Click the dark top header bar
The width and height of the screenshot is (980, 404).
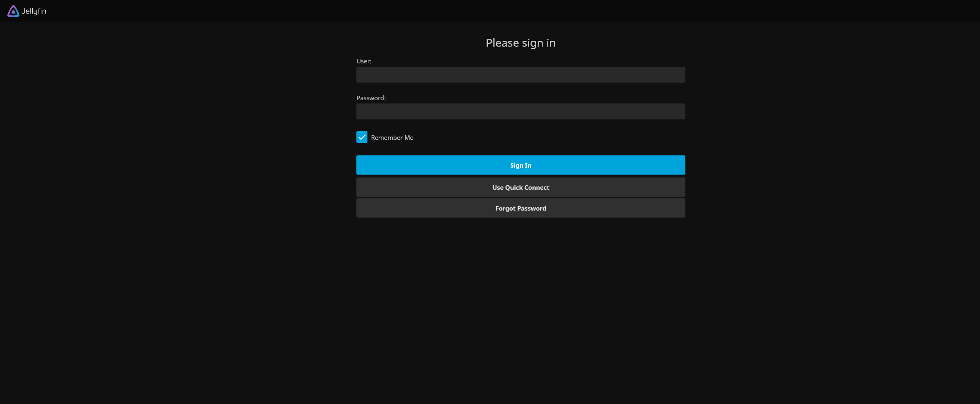pyautogui.click(x=491, y=11)
